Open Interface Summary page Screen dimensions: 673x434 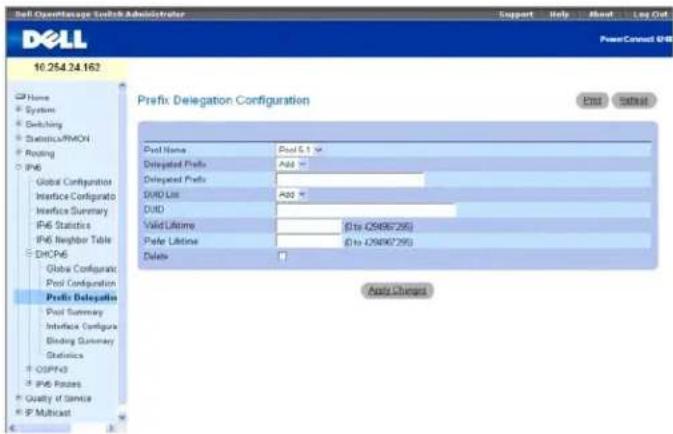(x=72, y=211)
